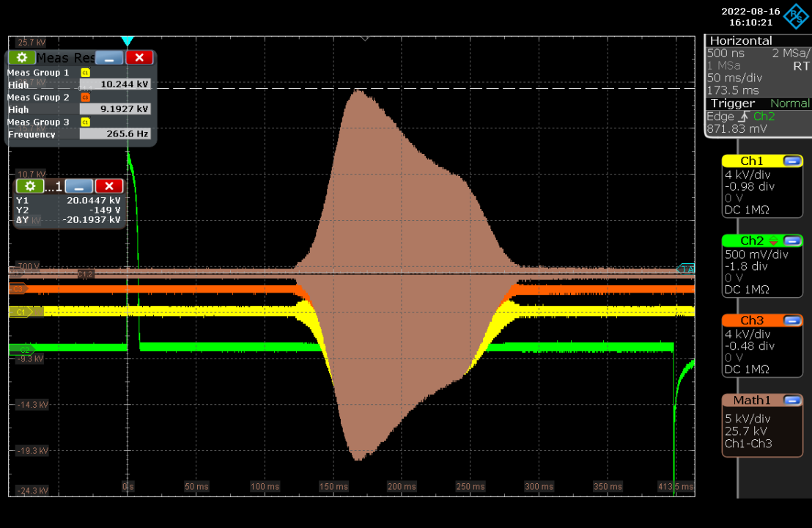Click the Meas Group 1 source C1 icon
The height and width of the screenshot is (528, 812).
pos(85,73)
